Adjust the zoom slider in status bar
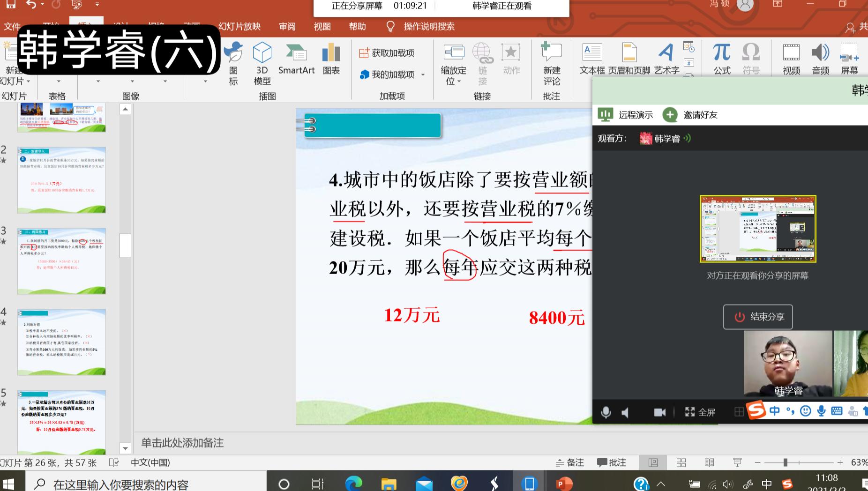Screen dimensions: 868x491 coord(785,462)
